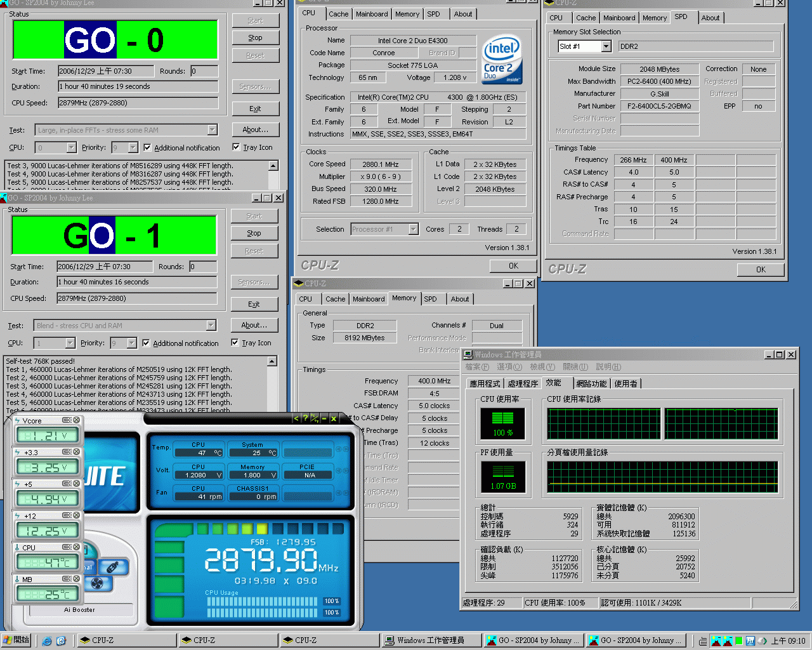Click the AI Suite back arrow icon

296,418
